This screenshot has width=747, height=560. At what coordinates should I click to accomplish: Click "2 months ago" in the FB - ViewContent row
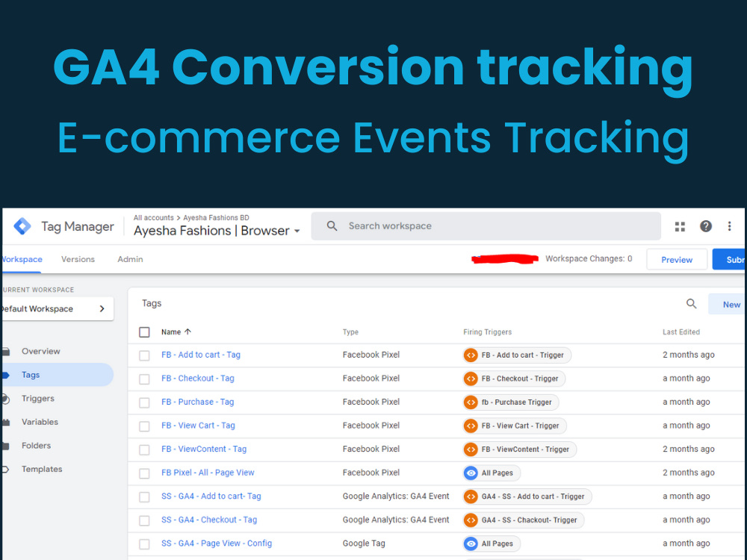tap(689, 449)
